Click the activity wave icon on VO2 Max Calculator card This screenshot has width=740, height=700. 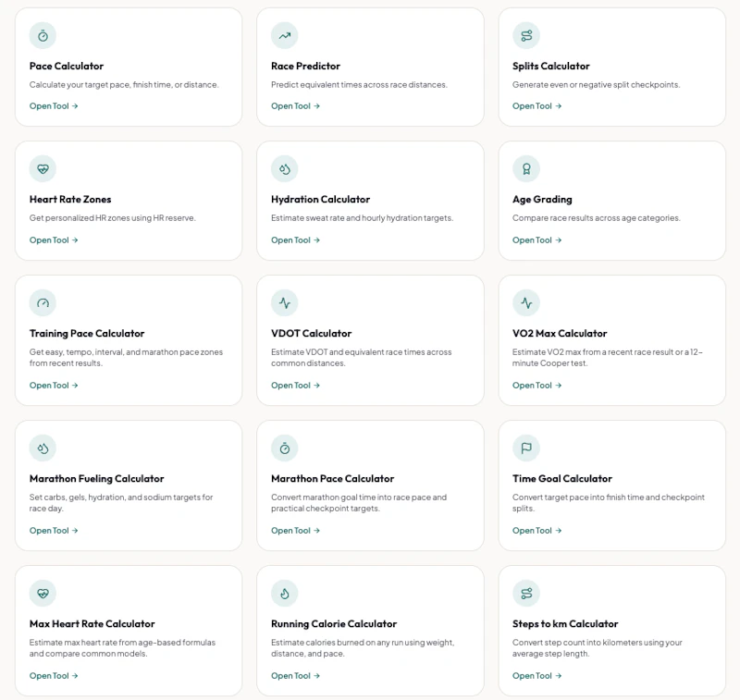526,302
